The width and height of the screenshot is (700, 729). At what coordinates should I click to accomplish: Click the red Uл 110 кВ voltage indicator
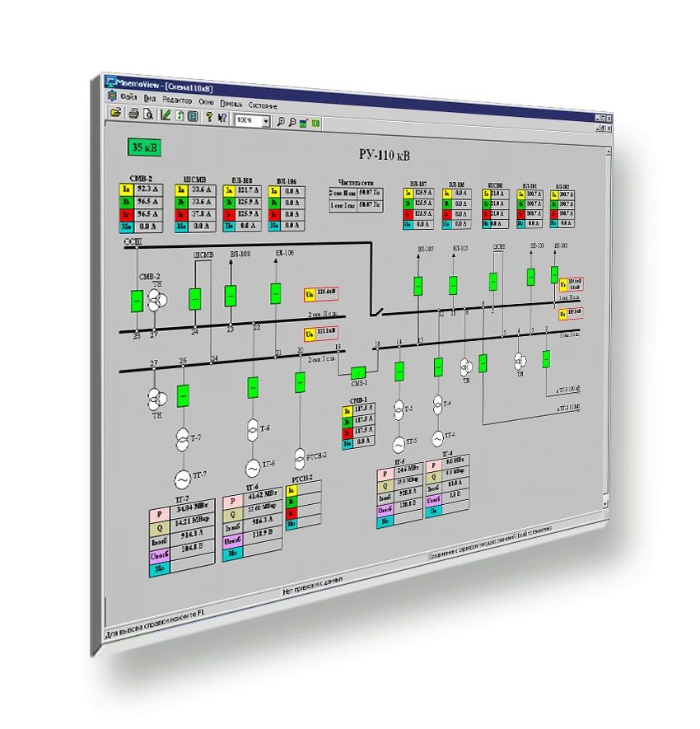[x=320, y=292]
